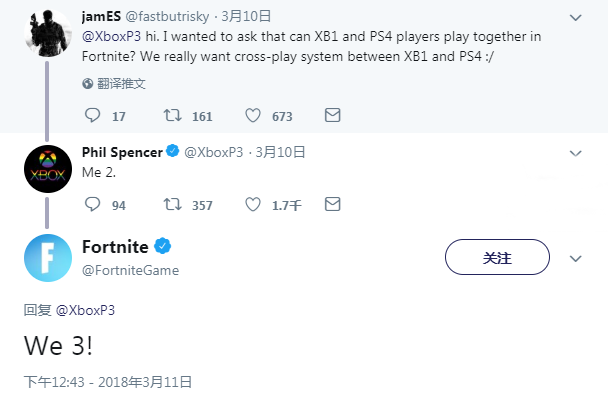Reply to Phil Spencer's 'Me 2.' tweet
This screenshot has width=608, height=397.
[x=92, y=204]
